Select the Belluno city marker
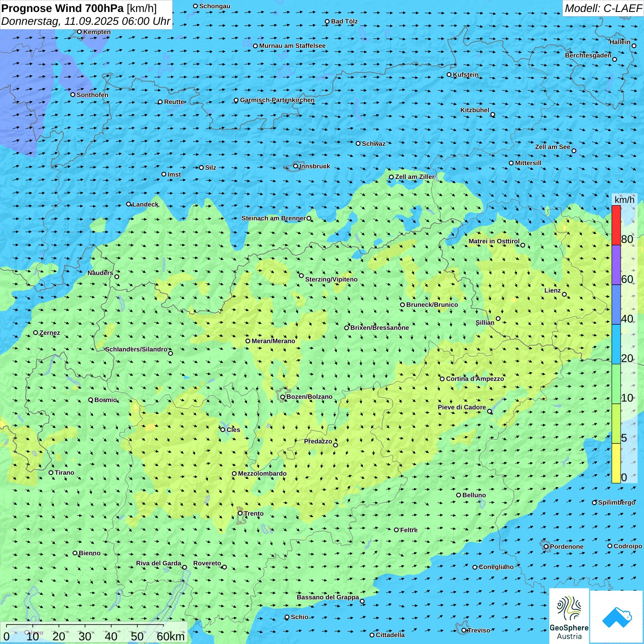The height and width of the screenshot is (644, 644). 459,495
